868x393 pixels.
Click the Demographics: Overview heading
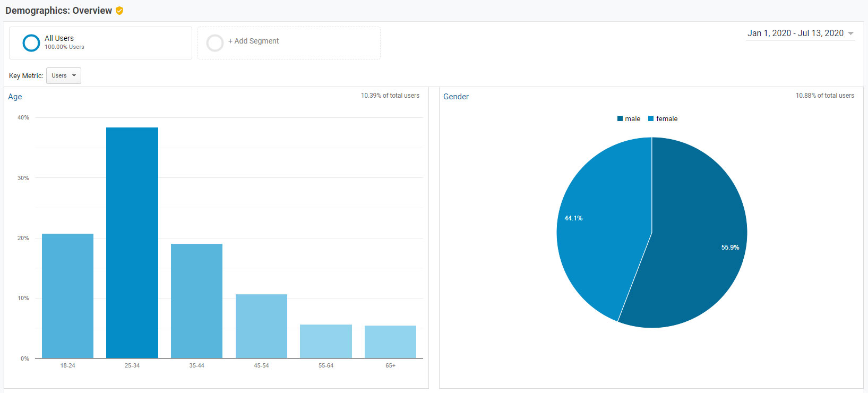[x=58, y=11]
